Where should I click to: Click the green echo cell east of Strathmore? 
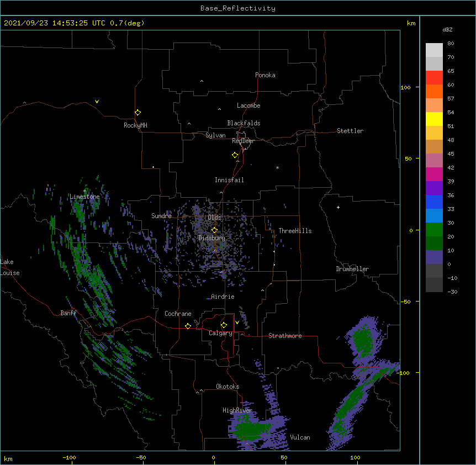pos(362,339)
